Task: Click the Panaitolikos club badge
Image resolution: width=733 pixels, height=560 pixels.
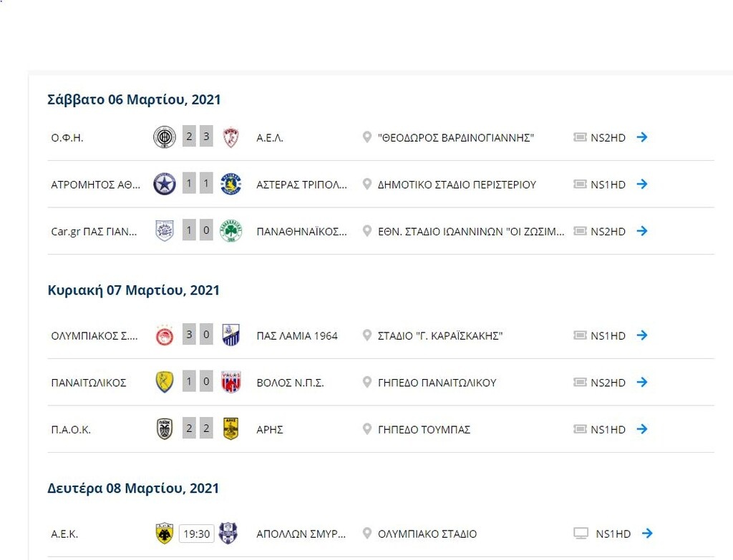Action: click(x=165, y=381)
